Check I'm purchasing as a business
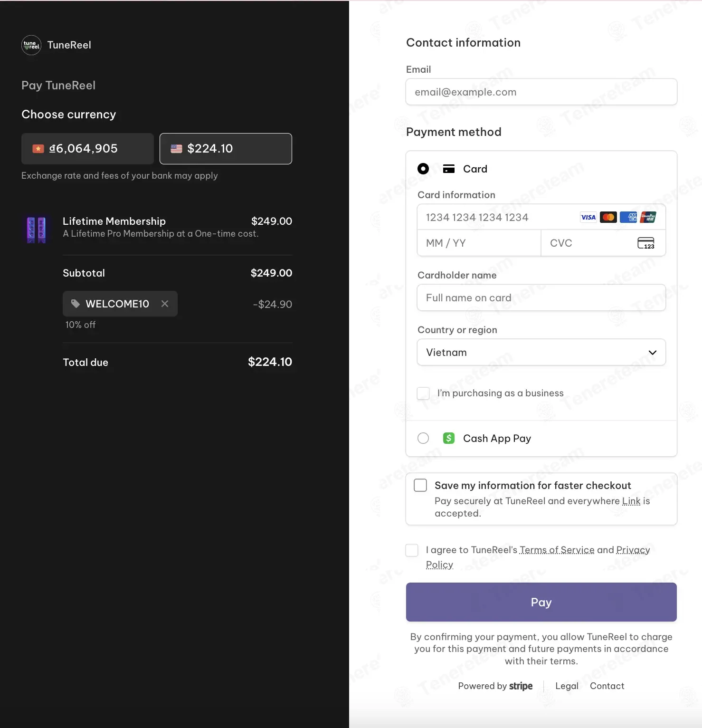The width and height of the screenshot is (702, 728). (x=423, y=393)
